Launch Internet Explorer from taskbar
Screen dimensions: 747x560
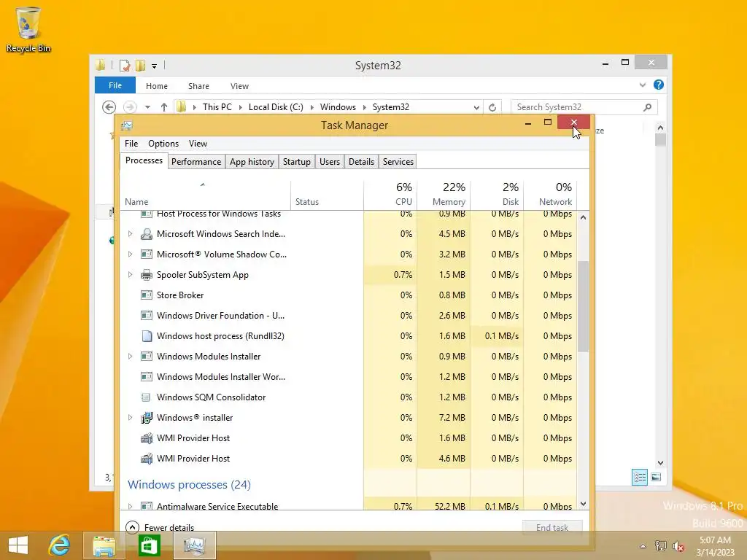tap(60, 545)
